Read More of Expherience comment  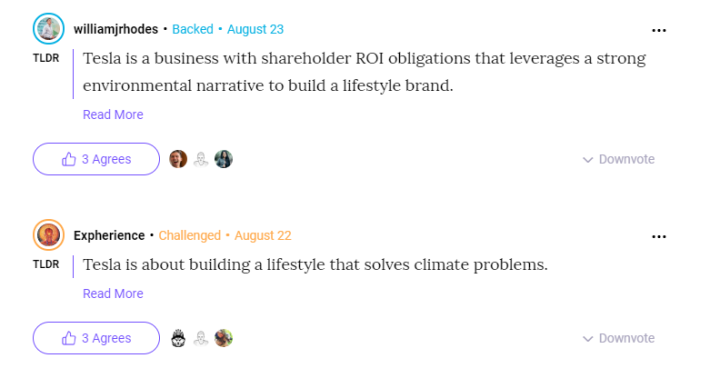click(113, 293)
